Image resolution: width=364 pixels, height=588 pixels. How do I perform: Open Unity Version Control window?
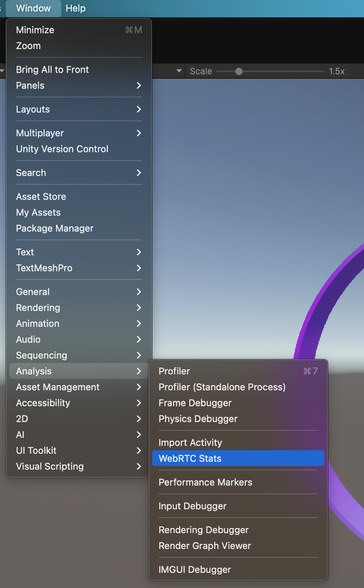coord(79,149)
